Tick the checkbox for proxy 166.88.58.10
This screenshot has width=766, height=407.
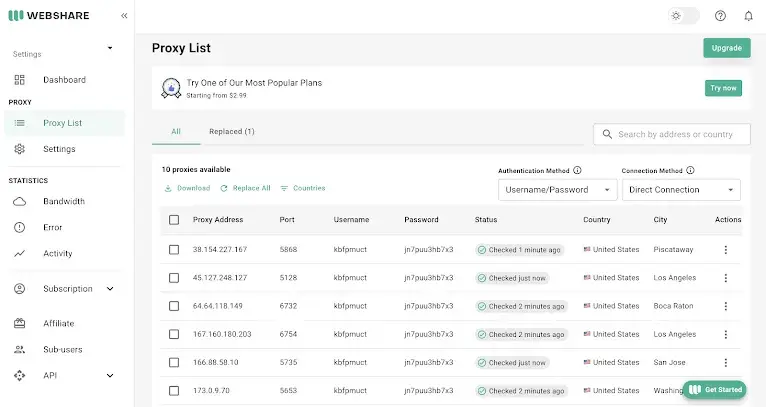174,362
